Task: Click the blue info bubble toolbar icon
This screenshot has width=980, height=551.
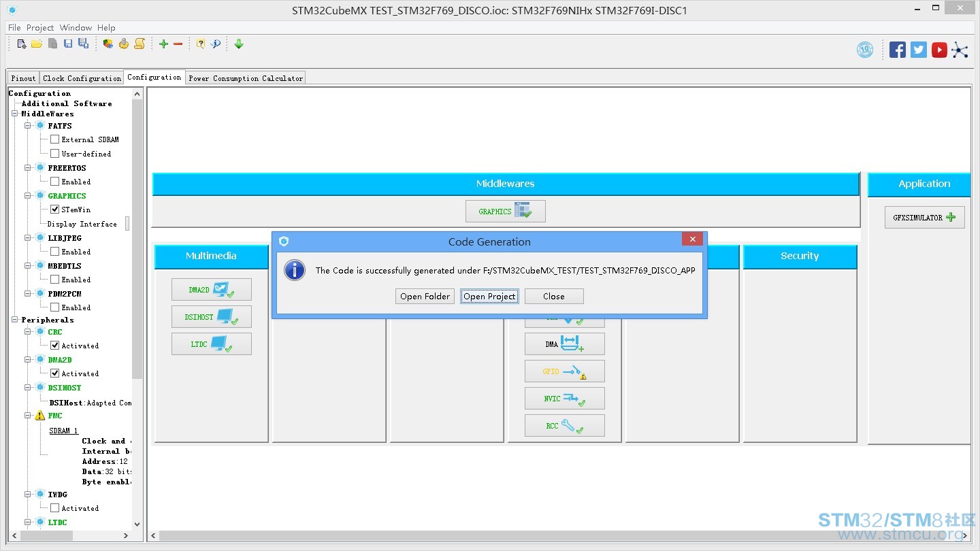Action: pos(216,44)
